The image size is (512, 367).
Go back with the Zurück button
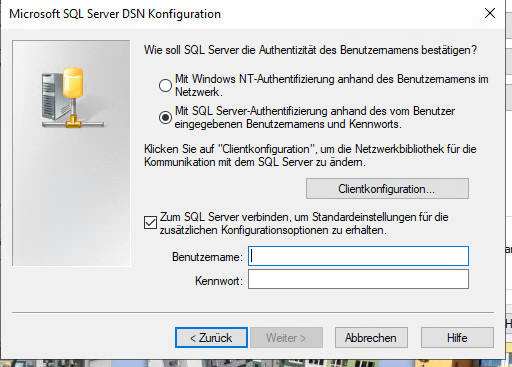click(x=211, y=338)
